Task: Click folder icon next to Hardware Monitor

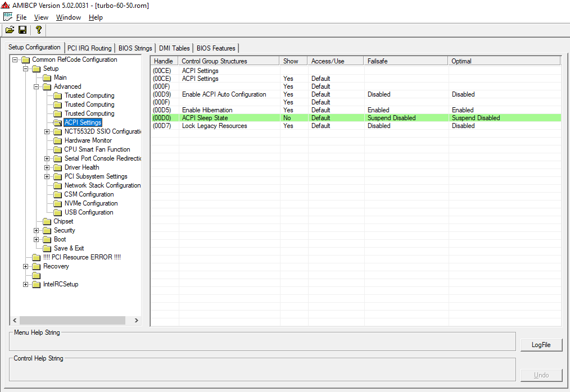Action: (57, 140)
